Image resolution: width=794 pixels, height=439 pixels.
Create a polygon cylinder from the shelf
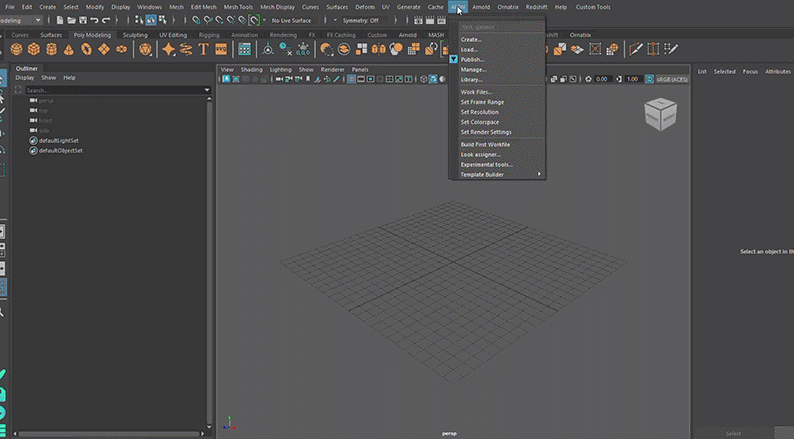point(51,49)
